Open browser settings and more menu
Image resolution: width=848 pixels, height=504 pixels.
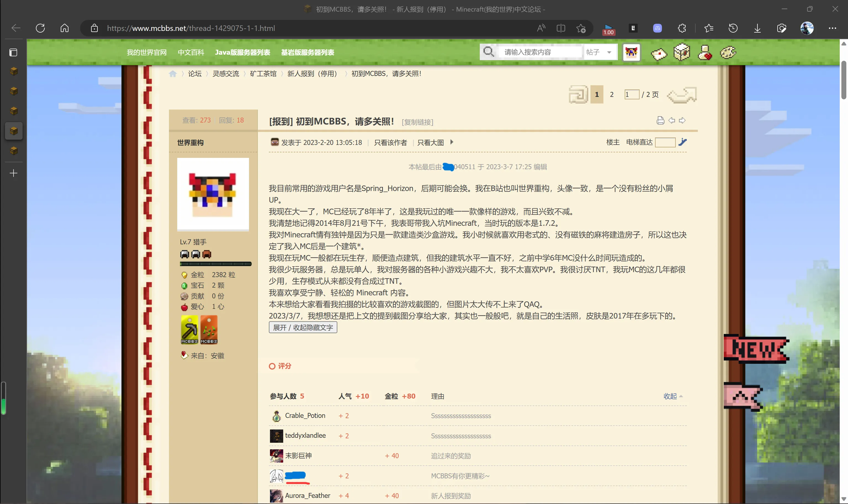832,28
